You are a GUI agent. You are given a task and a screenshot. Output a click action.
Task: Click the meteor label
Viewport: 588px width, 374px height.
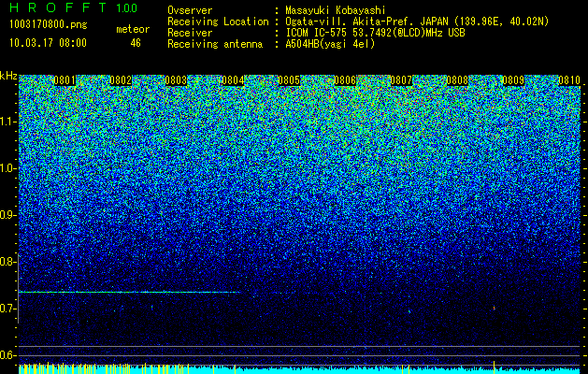[133, 29]
